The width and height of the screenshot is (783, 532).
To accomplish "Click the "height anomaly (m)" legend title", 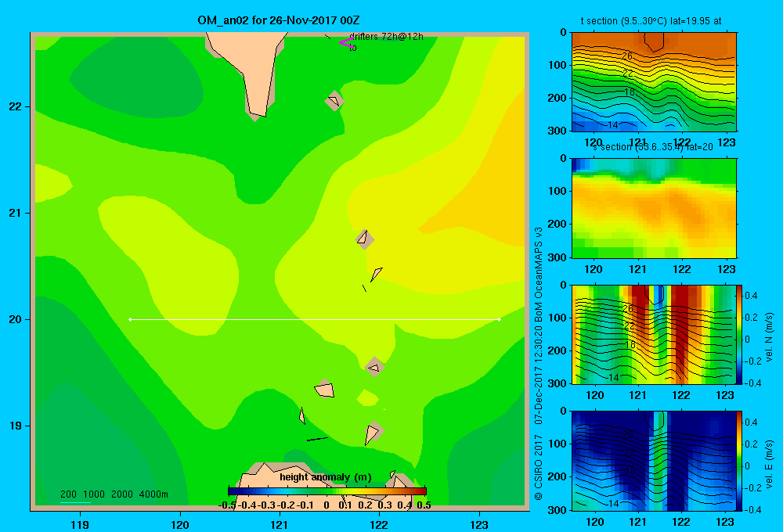I will [x=326, y=477].
